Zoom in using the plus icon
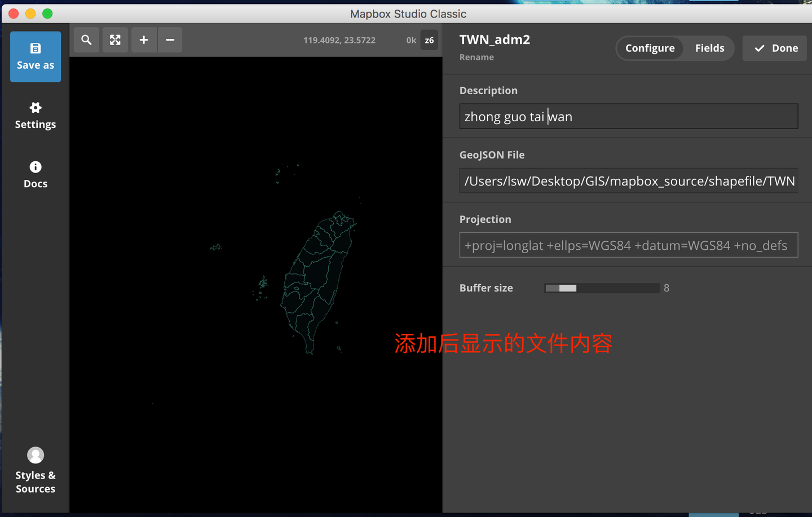 [143, 39]
